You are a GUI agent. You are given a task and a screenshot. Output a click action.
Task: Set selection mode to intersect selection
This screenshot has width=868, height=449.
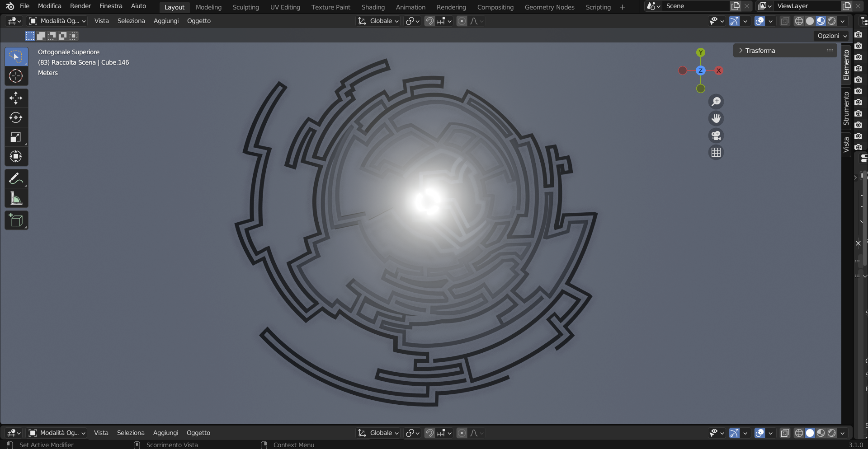[x=73, y=36]
